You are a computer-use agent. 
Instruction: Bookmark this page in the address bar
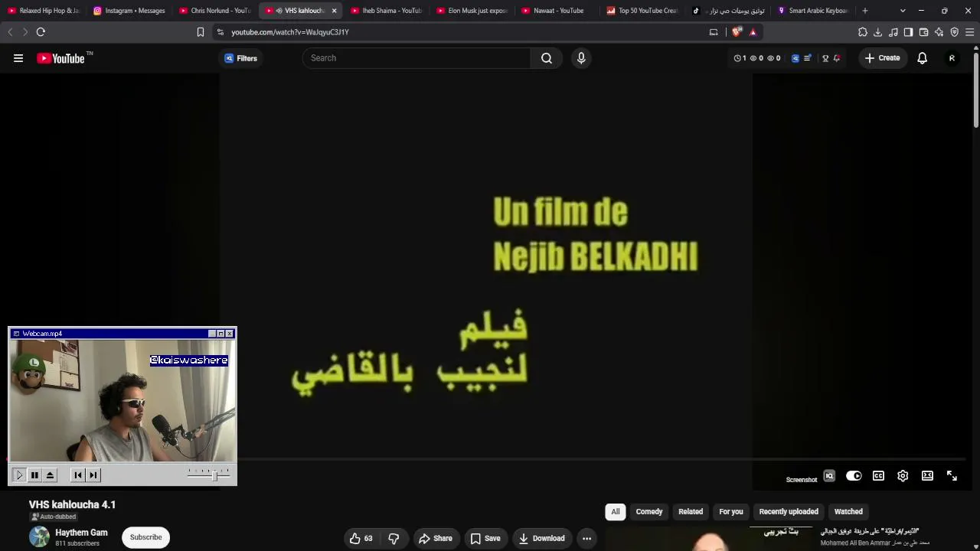click(201, 32)
